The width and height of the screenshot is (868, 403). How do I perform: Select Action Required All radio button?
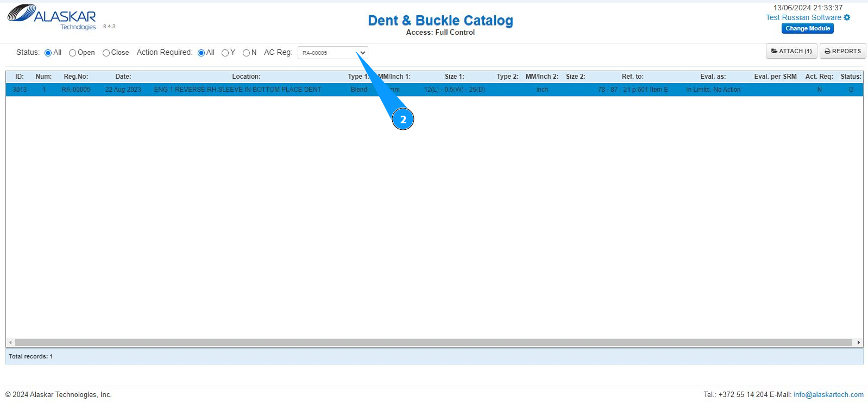click(x=202, y=53)
